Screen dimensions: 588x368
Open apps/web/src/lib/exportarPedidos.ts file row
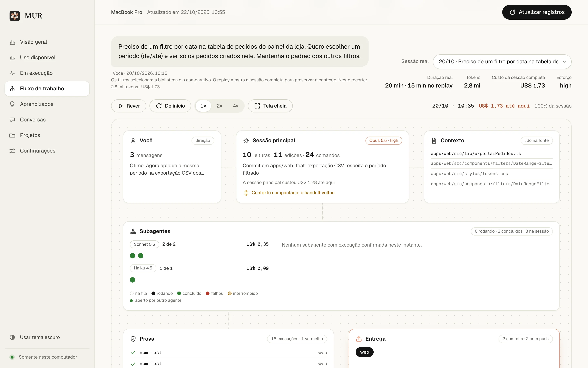coord(492,154)
